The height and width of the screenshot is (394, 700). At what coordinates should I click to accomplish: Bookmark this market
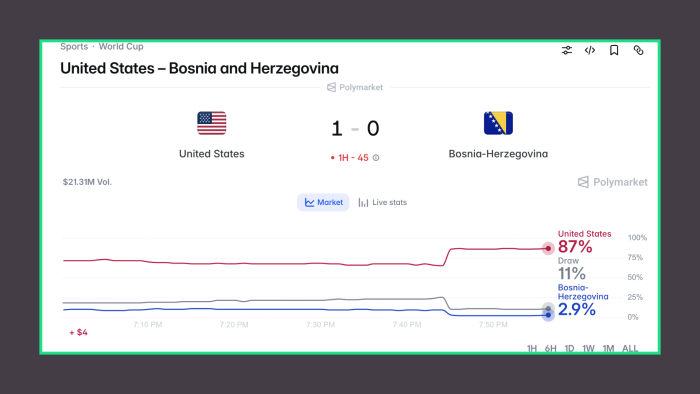(x=614, y=50)
